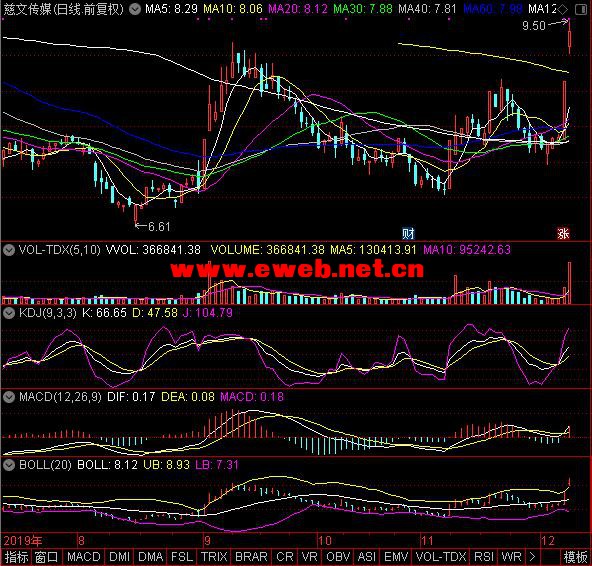Expand the KDJ(9,3,3) panel dropdown

[8, 313]
